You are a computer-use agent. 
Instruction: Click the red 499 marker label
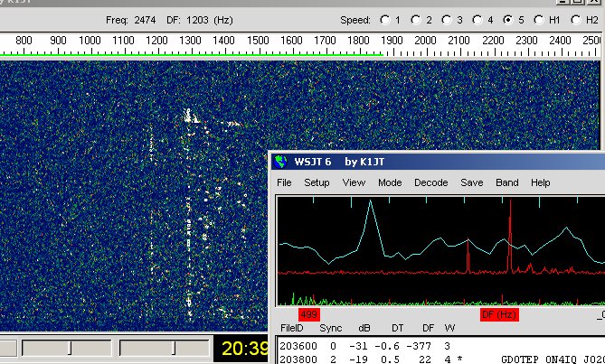pyautogui.click(x=308, y=314)
